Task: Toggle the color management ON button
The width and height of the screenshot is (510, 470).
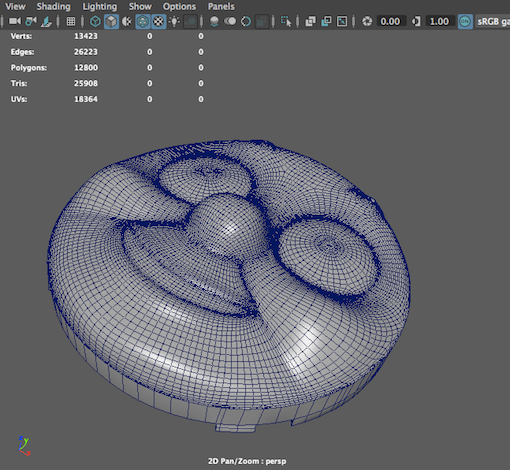Action: 465,22
